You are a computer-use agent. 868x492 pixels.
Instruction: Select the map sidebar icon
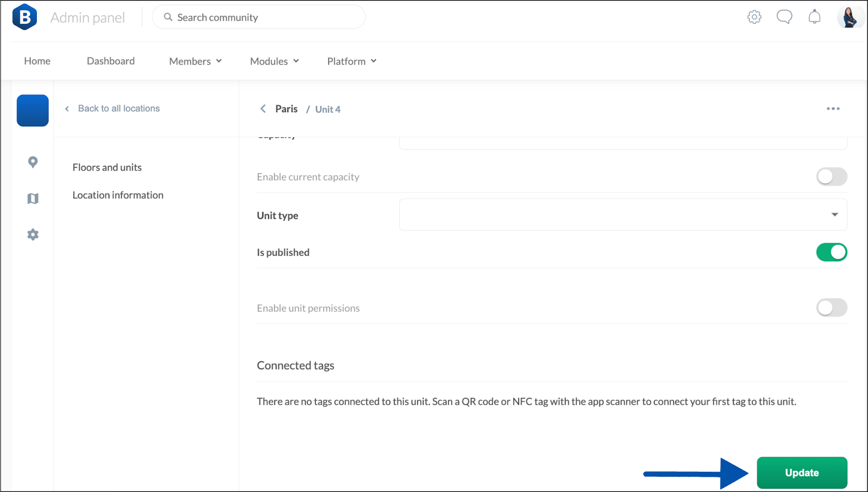pos(33,199)
